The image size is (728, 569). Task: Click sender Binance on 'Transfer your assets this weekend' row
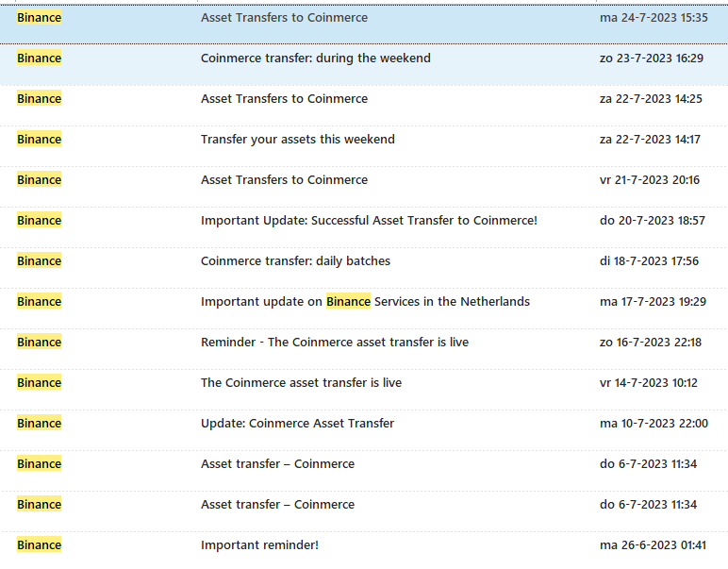coord(39,140)
